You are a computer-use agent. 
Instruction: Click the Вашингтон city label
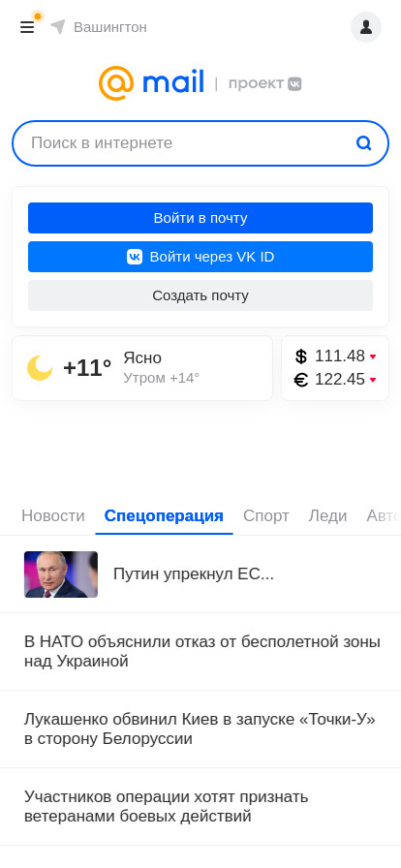coord(110,27)
